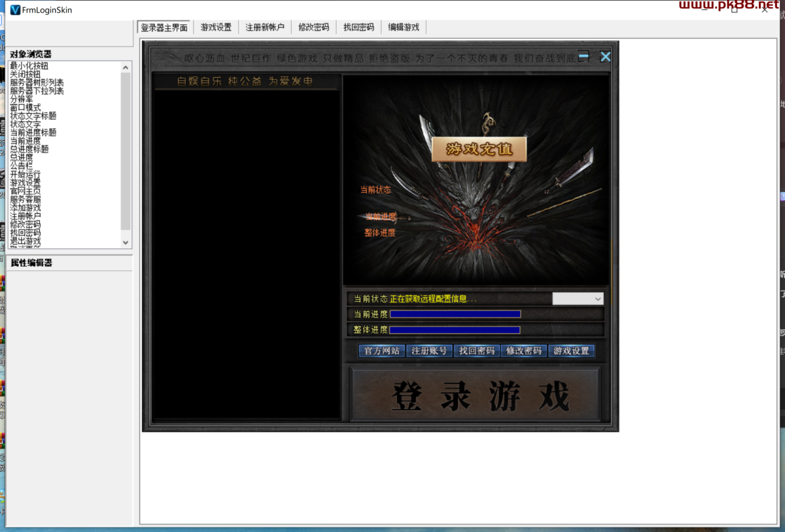Click the 登录游戏 big login button
The height and width of the screenshot is (532, 785).
point(476,395)
